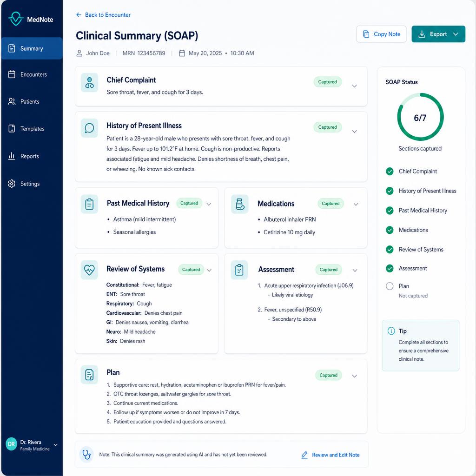Toggle Assessment status check in SOAP Status
476x476 pixels.
390,268
